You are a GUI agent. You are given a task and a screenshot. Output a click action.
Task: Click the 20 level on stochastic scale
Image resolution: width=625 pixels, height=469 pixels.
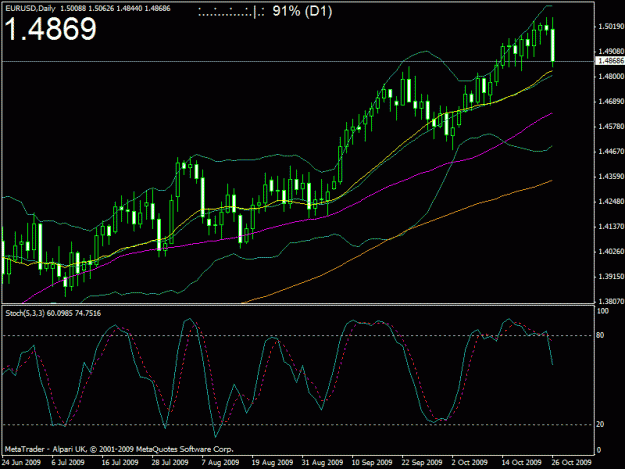600,424
